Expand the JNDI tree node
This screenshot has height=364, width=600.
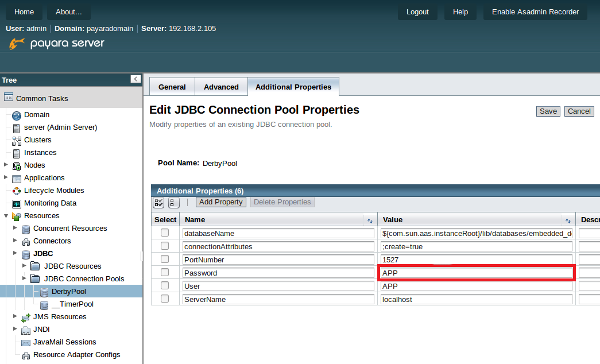[15, 329]
